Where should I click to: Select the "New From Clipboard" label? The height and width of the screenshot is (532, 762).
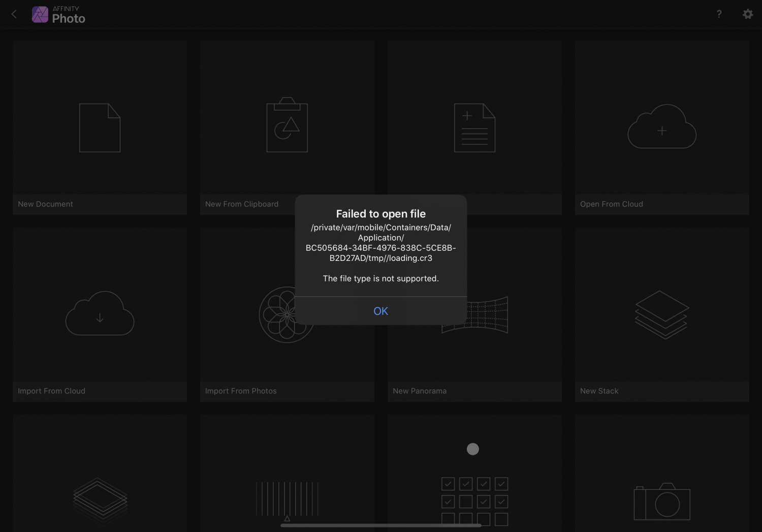[242, 204]
